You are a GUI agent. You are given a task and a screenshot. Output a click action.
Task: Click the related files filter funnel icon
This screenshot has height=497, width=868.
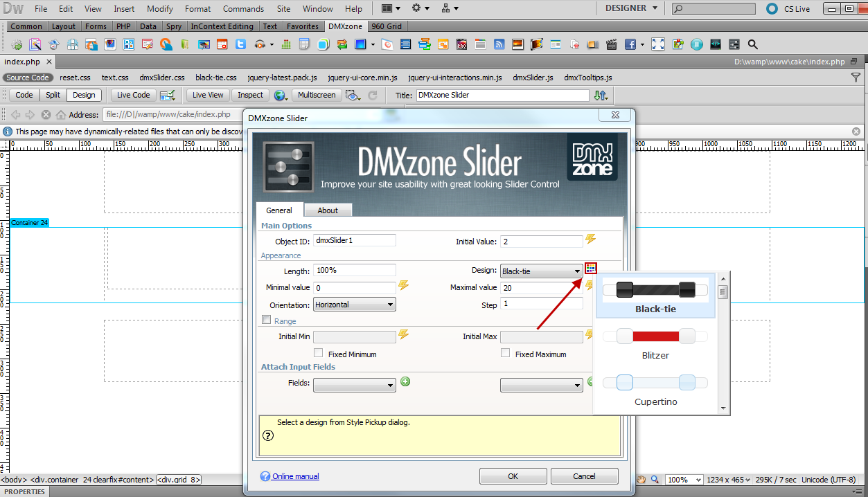click(856, 78)
